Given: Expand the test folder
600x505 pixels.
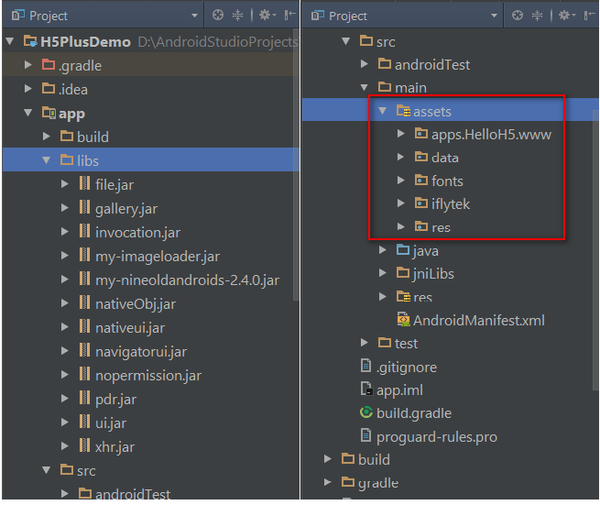Looking at the screenshot, I should pos(364,342).
